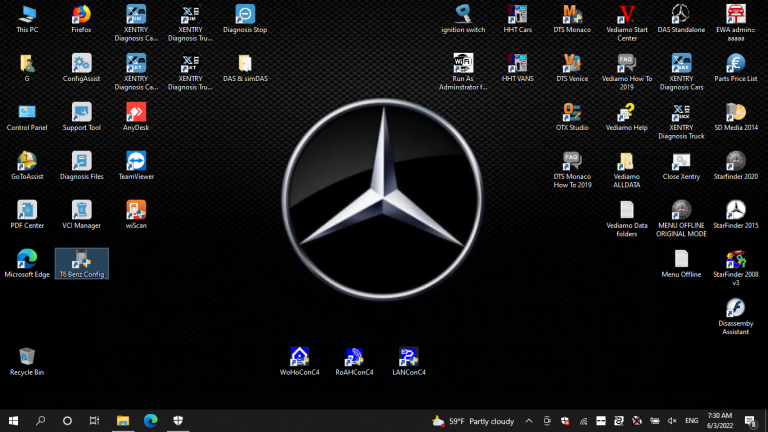Select the Close Xentry shortcut
768x432 pixels.
click(x=681, y=166)
